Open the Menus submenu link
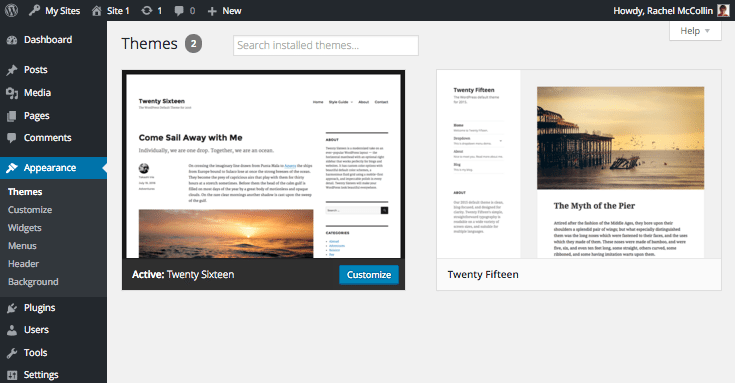The height and width of the screenshot is (383, 735). tap(22, 246)
